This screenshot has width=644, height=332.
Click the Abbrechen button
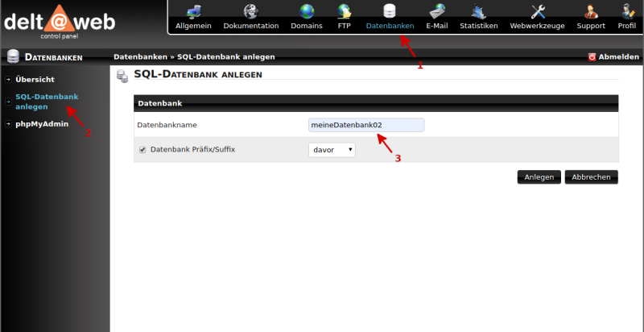click(591, 177)
